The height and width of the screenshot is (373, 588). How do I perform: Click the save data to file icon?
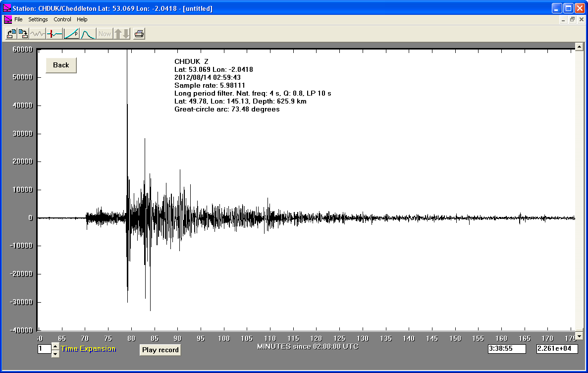(x=23, y=34)
